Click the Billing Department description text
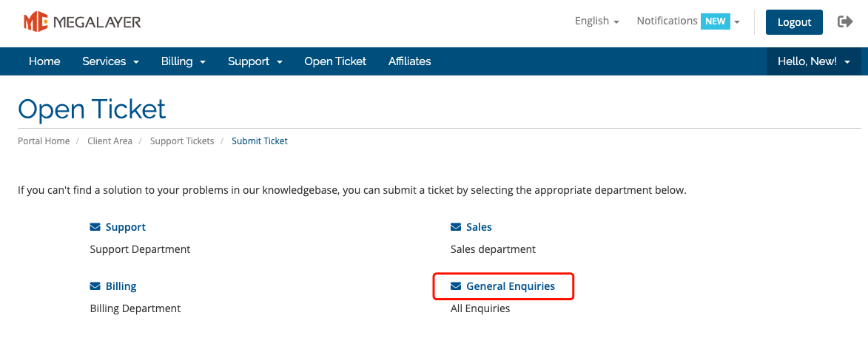 tap(135, 308)
